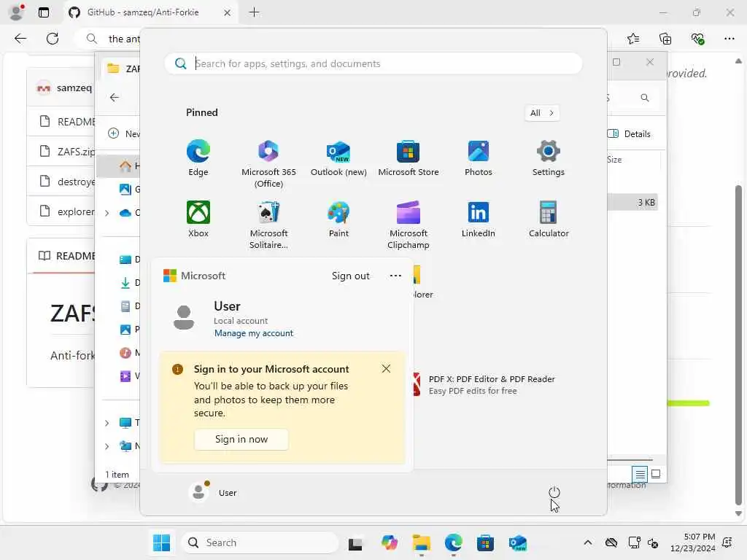Open Microsoft Clipchamp
This screenshot has width=747, height=560.
(x=409, y=225)
